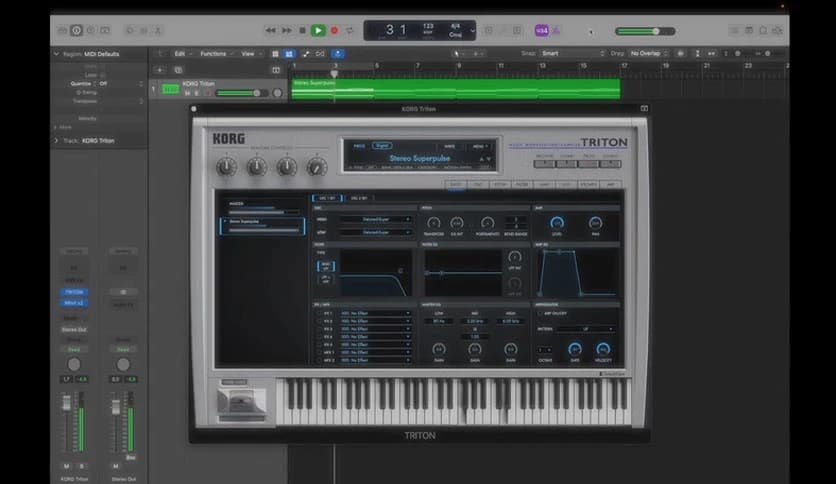The image size is (836, 484).
Task: Click the KORG Triton track instrument icon
Action: [x=171, y=89]
